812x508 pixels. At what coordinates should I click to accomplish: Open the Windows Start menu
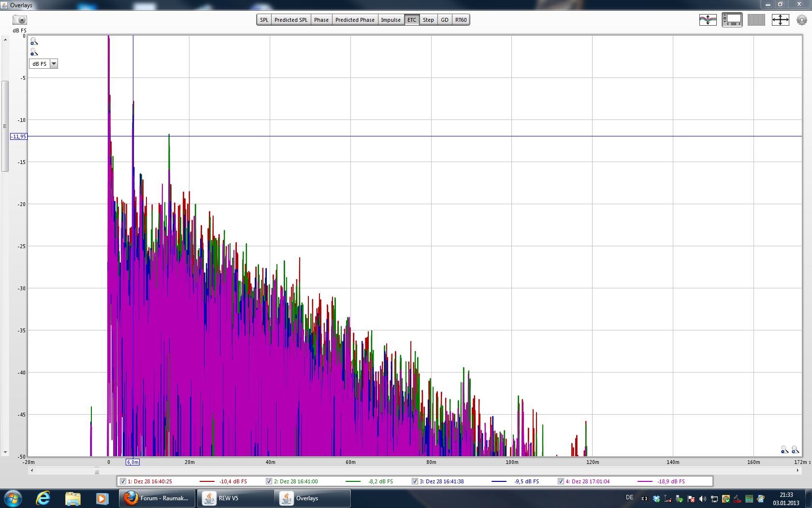(13, 498)
